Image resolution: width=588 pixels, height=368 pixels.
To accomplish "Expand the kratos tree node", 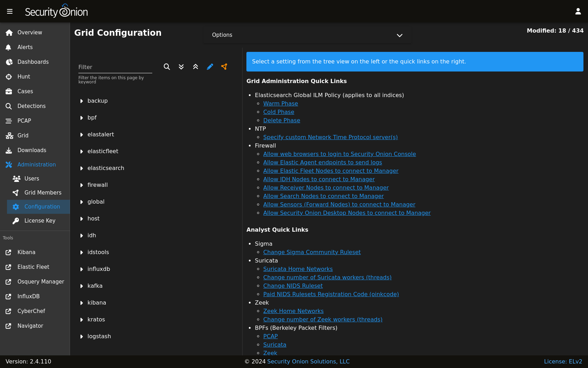I will [x=82, y=320].
